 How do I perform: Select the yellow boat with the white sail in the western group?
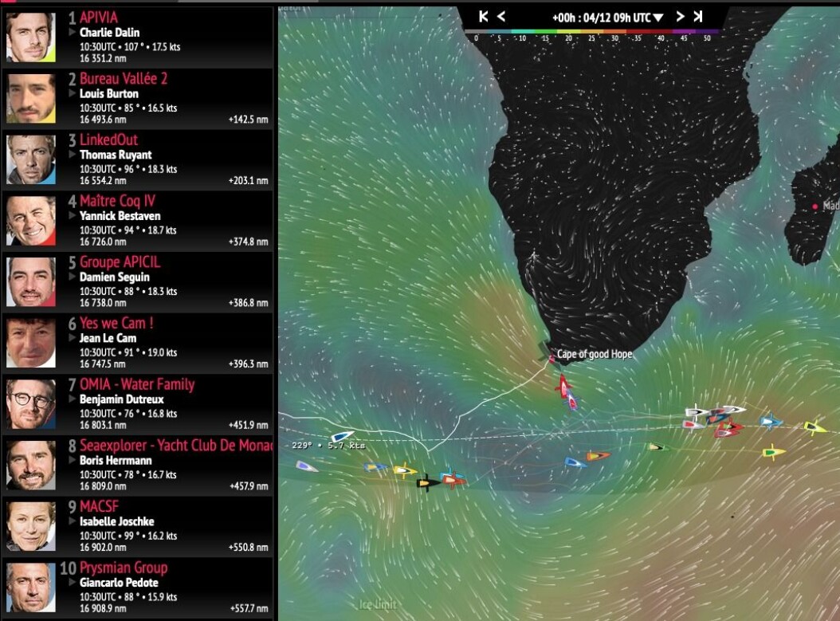[x=405, y=471]
